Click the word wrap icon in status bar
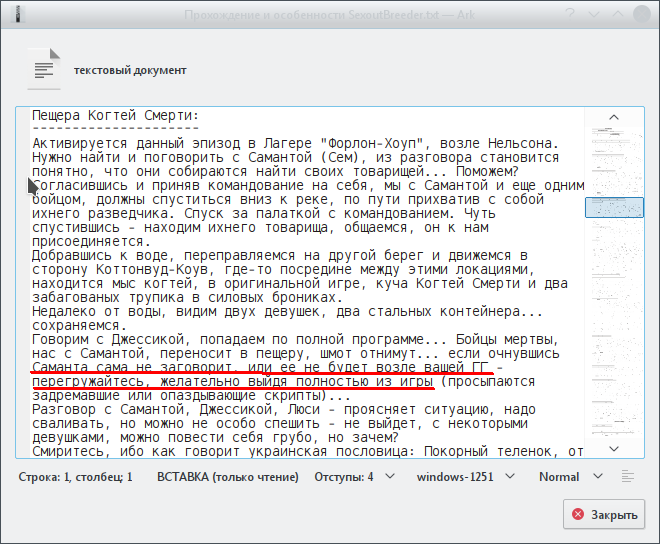The image size is (660, 544). (628, 476)
